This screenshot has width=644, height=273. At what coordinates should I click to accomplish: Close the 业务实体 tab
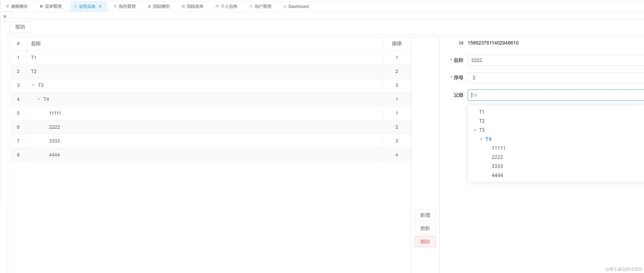point(100,6)
